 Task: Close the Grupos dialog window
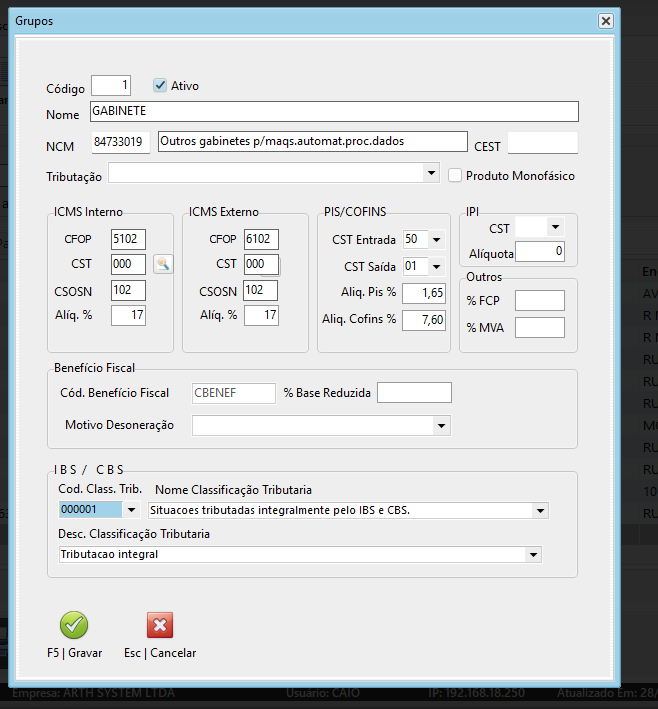[x=605, y=21]
